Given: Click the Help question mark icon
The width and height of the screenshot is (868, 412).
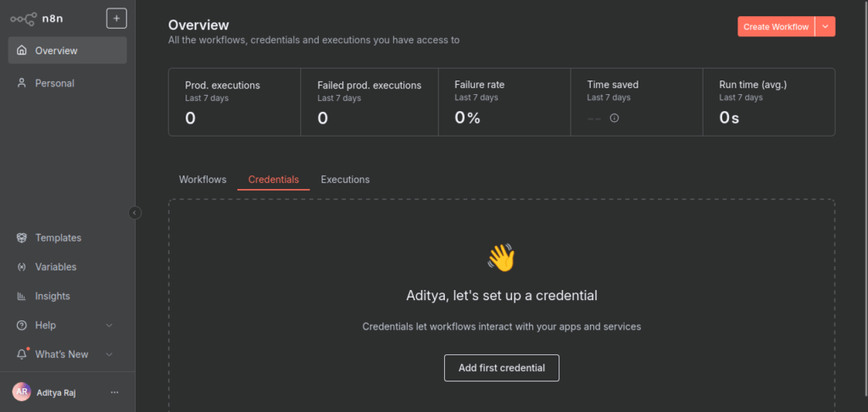Looking at the screenshot, I should click(x=22, y=326).
